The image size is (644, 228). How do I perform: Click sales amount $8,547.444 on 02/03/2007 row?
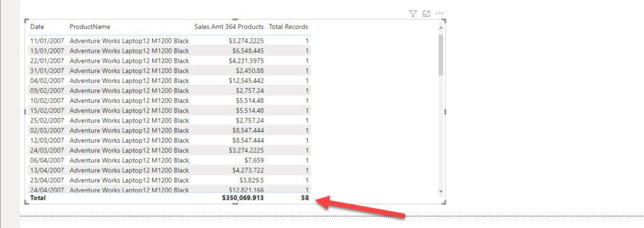(248, 131)
